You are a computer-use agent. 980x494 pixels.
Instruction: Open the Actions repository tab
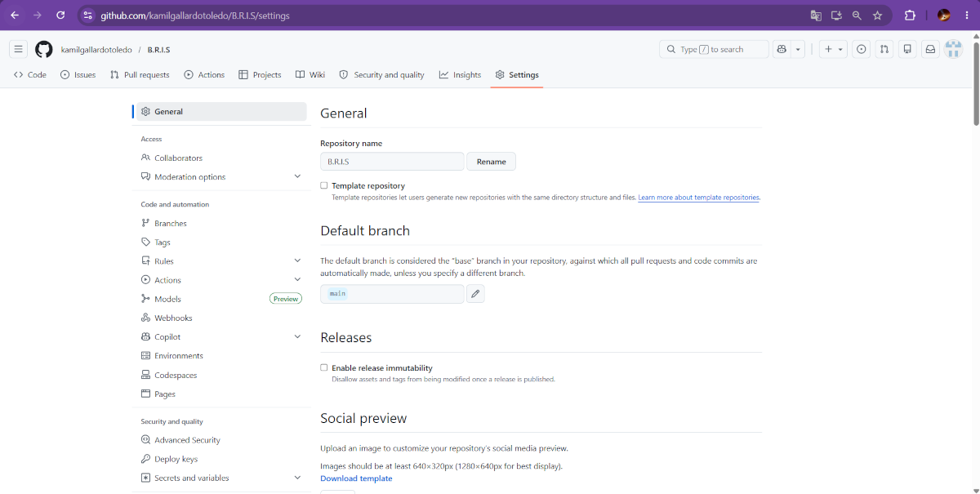(x=204, y=75)
